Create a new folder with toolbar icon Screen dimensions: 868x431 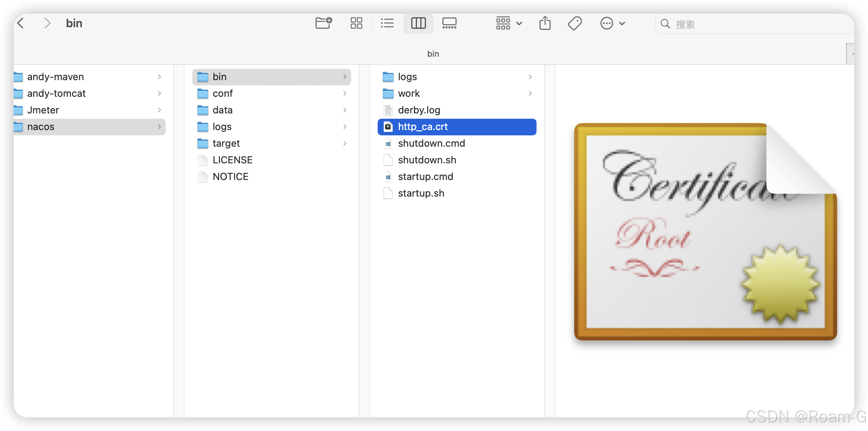[324, 23]
